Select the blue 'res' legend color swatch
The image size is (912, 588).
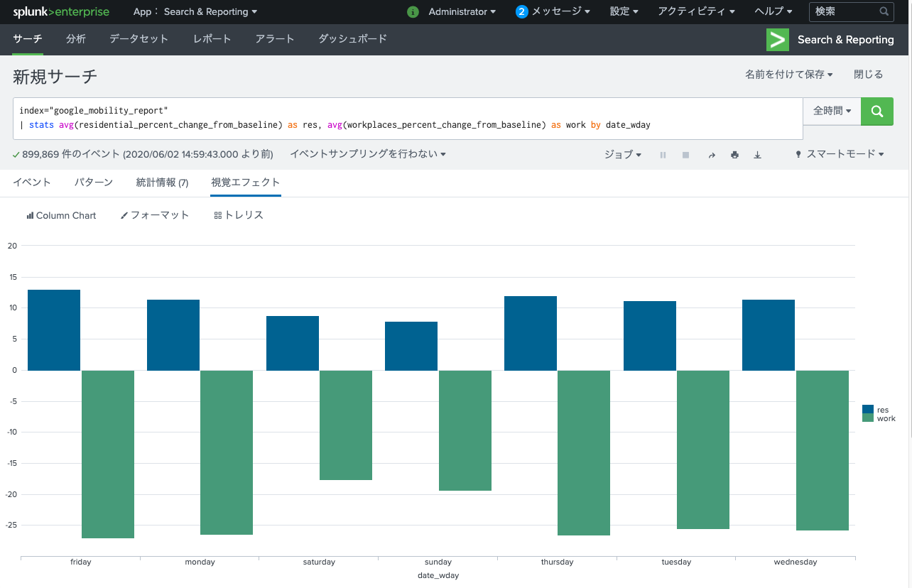pos(869,410)
